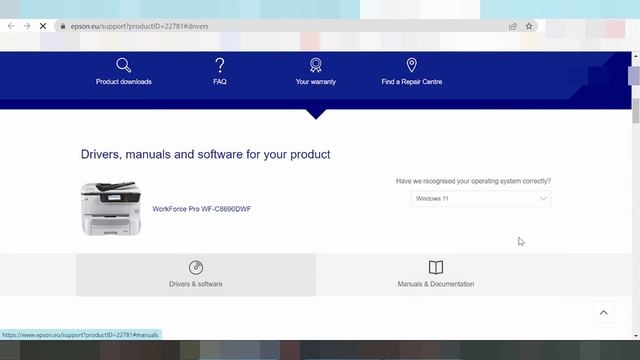The image size is (640, 360).
Task: Click the Find a Repair Centre pin icon
Action: click(411, 65)
